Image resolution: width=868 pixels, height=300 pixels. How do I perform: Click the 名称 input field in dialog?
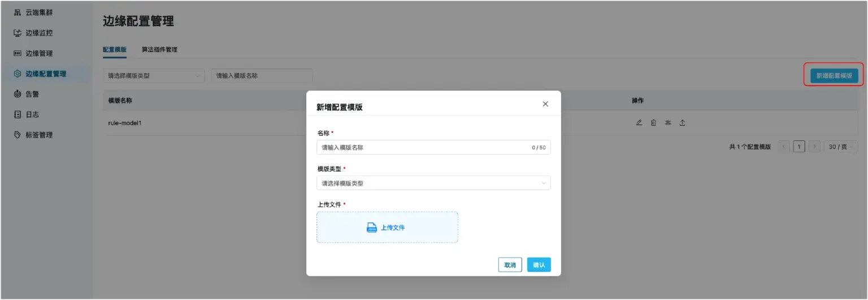pos(433,147)
